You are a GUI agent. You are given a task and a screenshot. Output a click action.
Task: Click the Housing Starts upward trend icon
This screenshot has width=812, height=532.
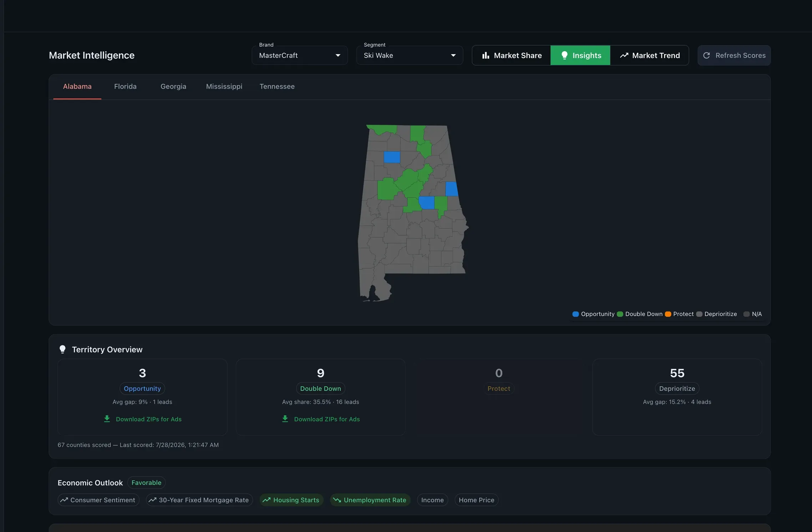(x=267, y=500)
